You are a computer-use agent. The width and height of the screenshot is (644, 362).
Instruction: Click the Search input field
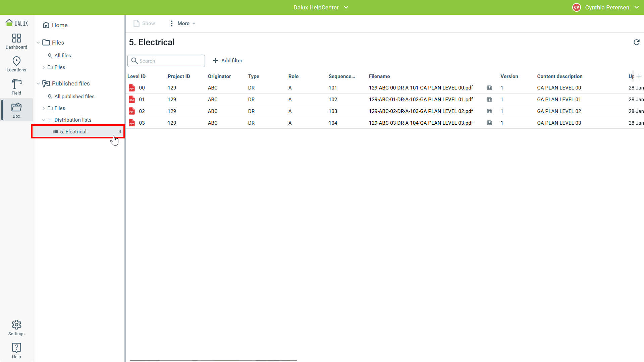point(169,61)
